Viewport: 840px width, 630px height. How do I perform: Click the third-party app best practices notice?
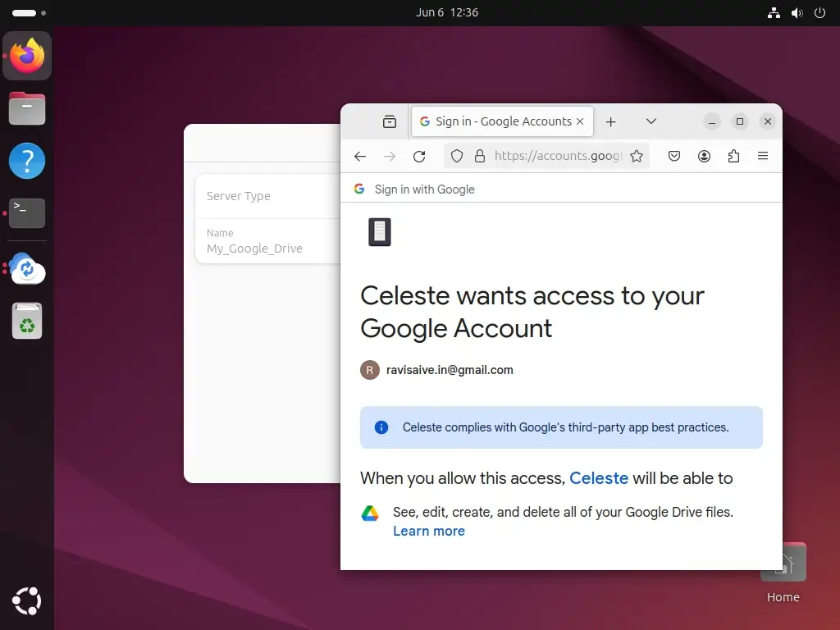[561, 427]
